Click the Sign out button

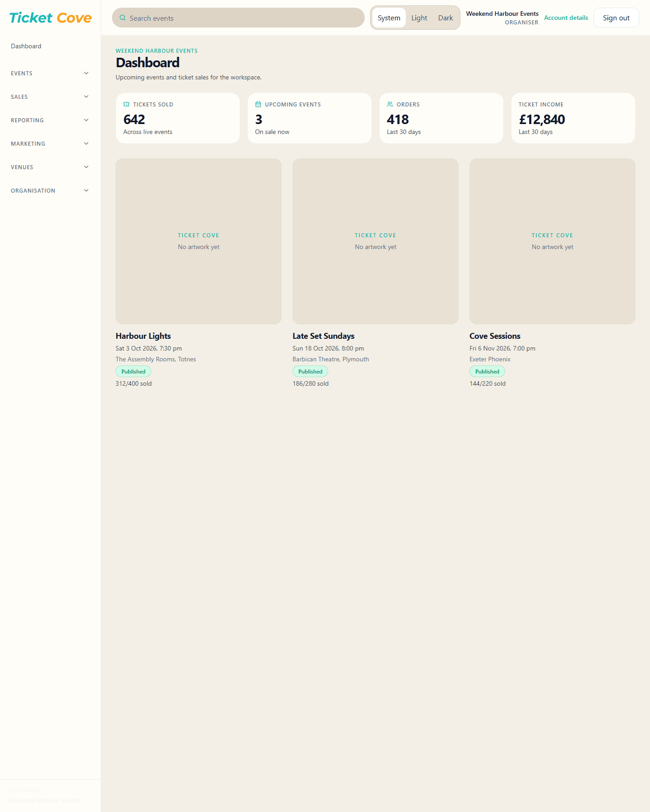click(x=616, y=18)
